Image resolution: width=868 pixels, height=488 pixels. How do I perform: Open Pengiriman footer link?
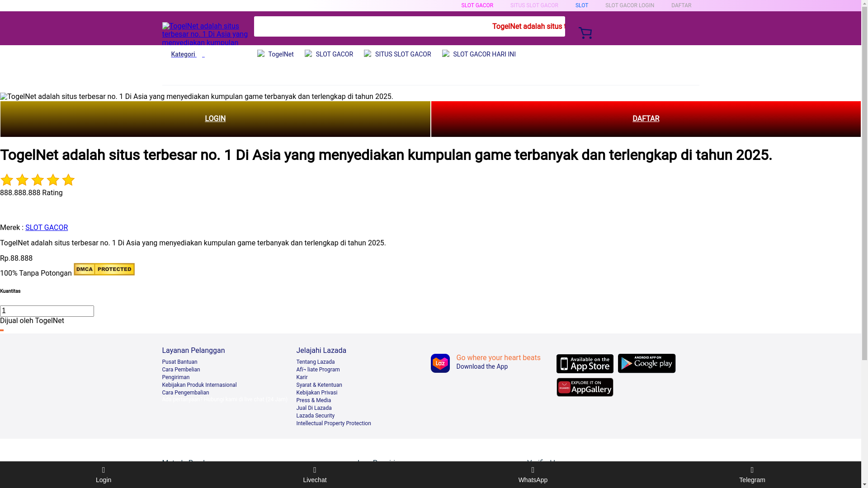click(175, 377)
